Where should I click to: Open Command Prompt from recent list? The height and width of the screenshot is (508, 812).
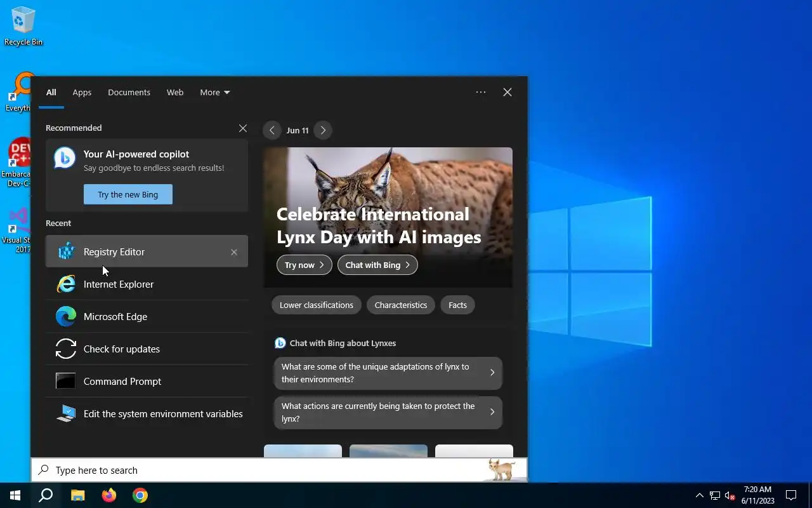pyautogui.click(x=147, y=381)
